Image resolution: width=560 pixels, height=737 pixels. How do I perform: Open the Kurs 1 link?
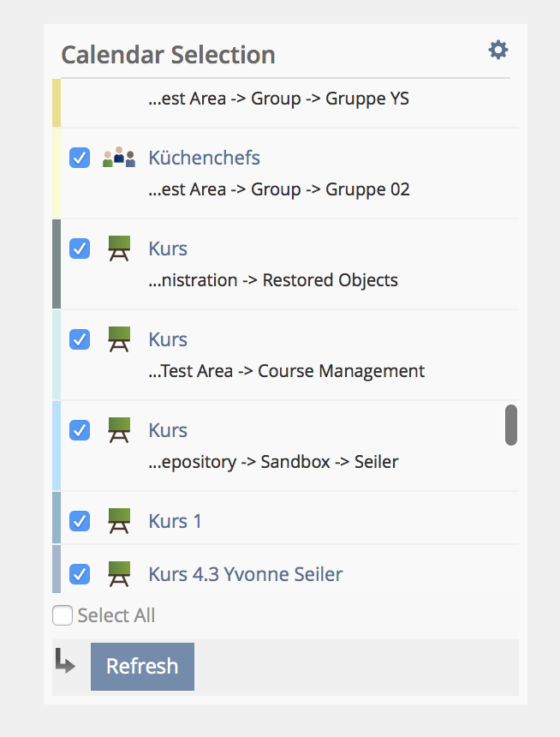(x=175, y=521)
